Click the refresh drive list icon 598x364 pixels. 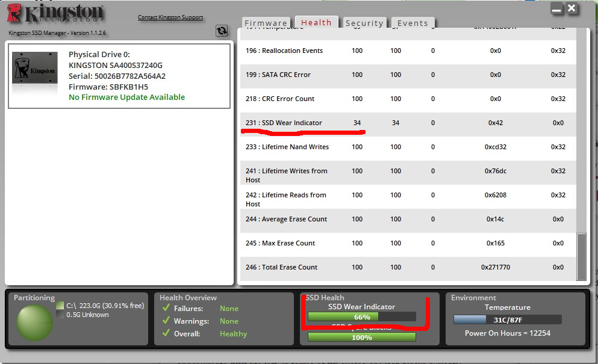(x=222, y=31)
